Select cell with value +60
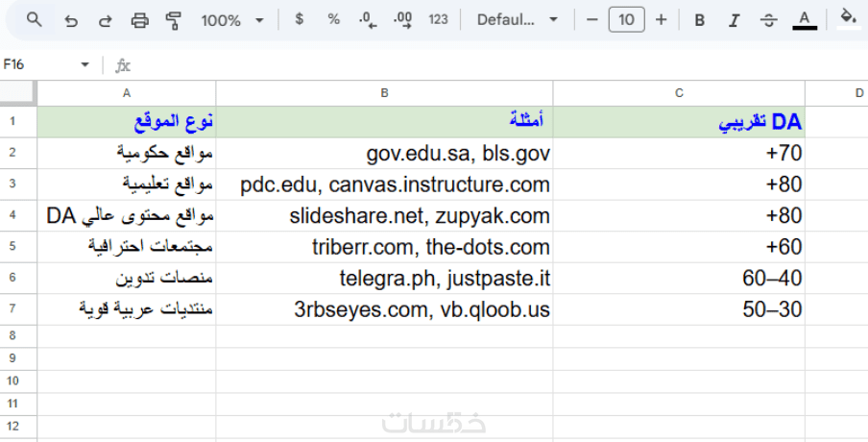This screenshot has width=868, height=442. point(679,247)
